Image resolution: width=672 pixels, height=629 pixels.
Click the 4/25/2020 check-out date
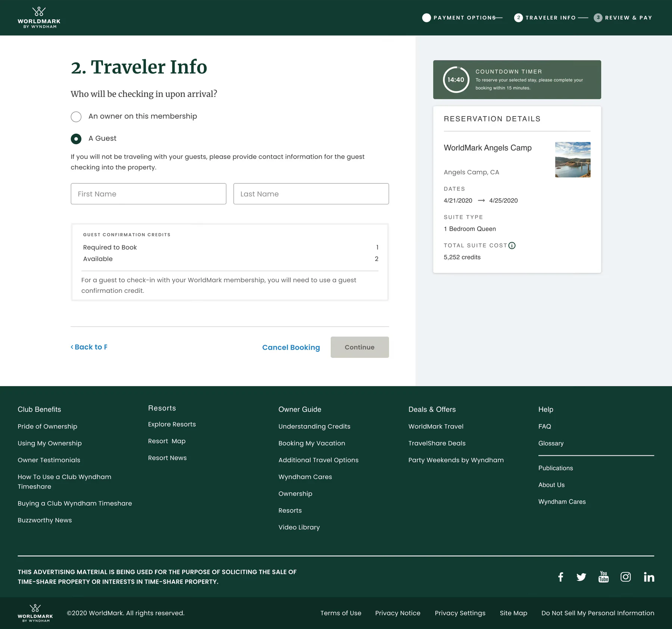[x=503, y=201]
